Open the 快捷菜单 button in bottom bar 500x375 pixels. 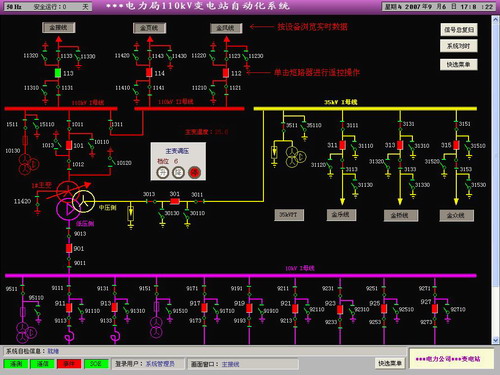(390, 363)
